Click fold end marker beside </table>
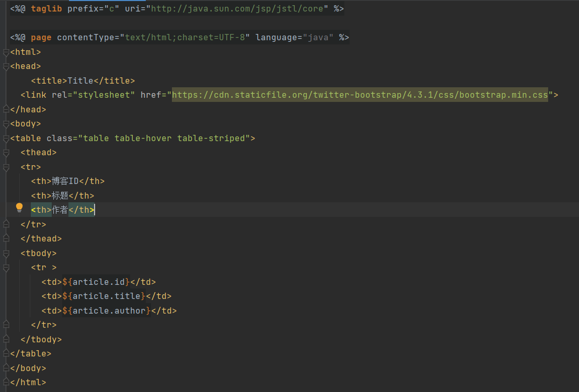 [6, 354]
